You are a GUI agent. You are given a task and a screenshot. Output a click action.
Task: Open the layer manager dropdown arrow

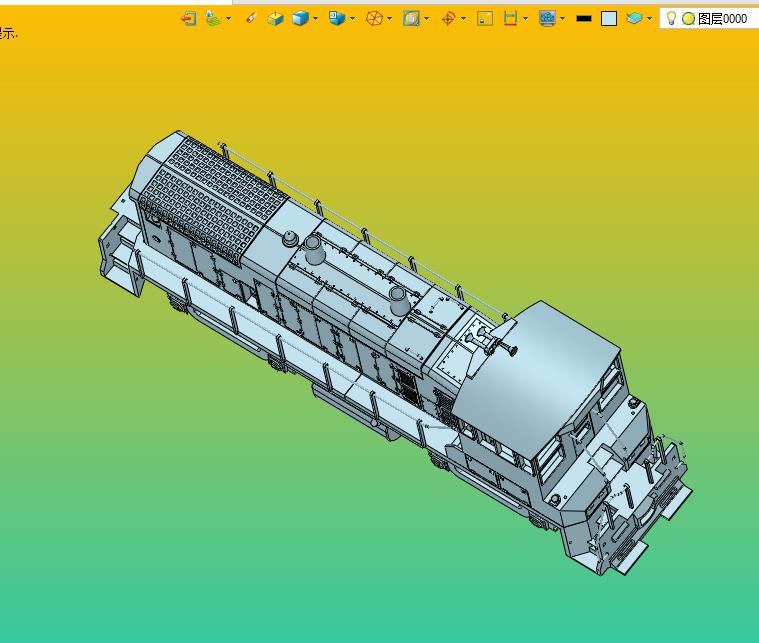coord(650,19)
